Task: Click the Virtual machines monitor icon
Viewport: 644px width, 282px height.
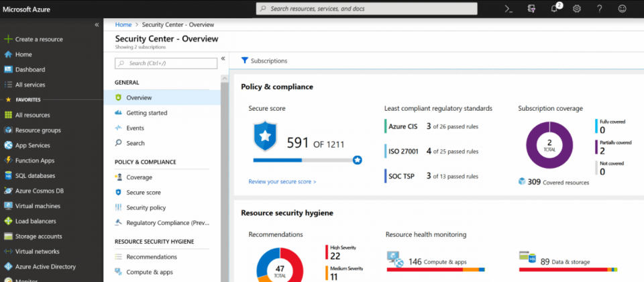Action: [x=8, y=206]
